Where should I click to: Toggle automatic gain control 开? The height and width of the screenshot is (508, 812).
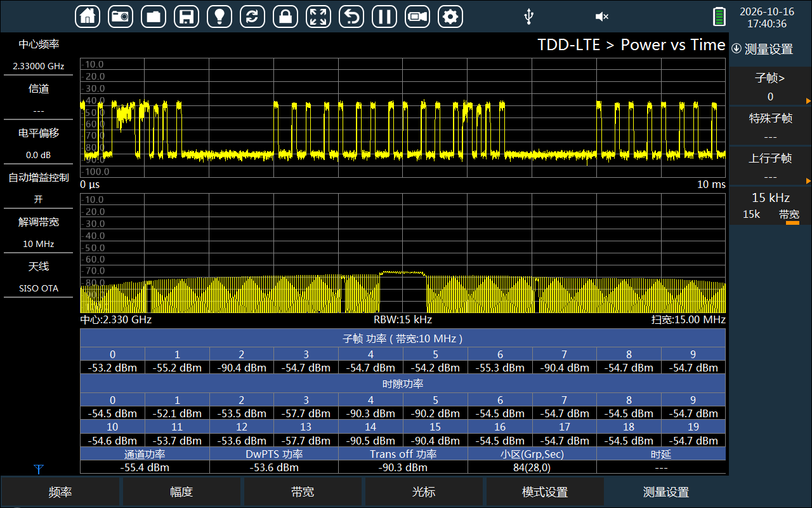(x=39, y=188)
